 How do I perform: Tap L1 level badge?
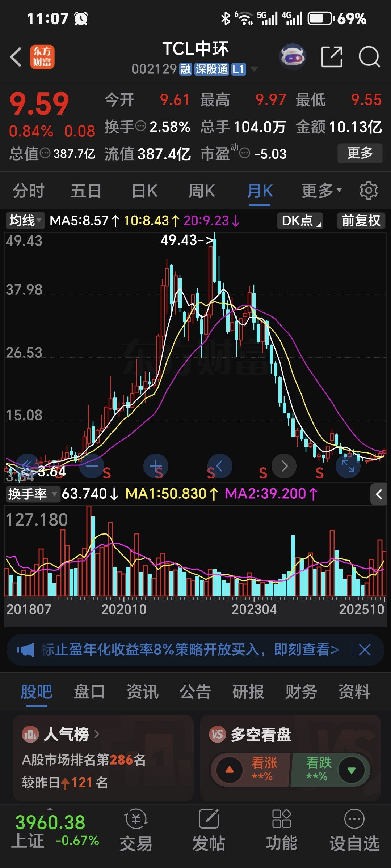[239, 69]
